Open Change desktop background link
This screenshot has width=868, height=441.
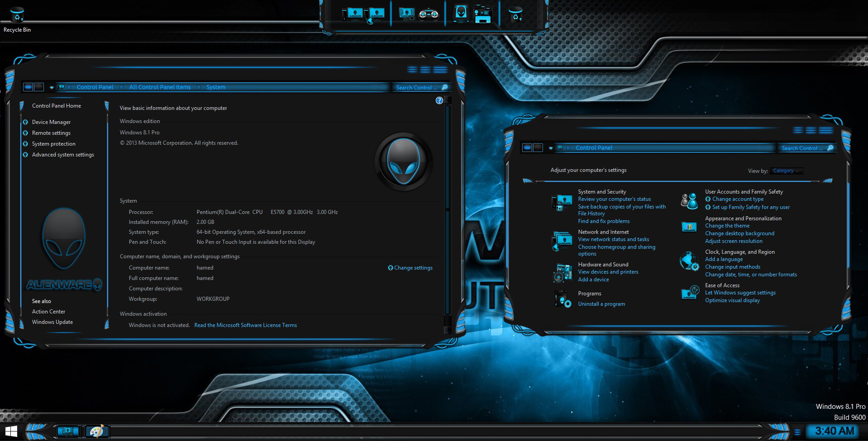(x=740, y=233)
